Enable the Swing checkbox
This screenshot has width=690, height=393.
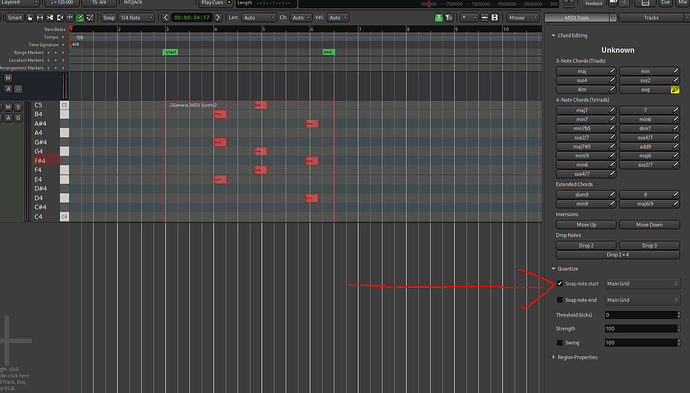(x=560, y=342)
